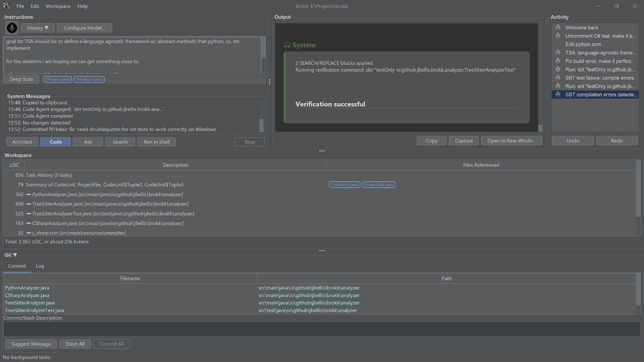Click the System Messages scrollbar
Screen dimensions: 644x362
pos(261,125)
